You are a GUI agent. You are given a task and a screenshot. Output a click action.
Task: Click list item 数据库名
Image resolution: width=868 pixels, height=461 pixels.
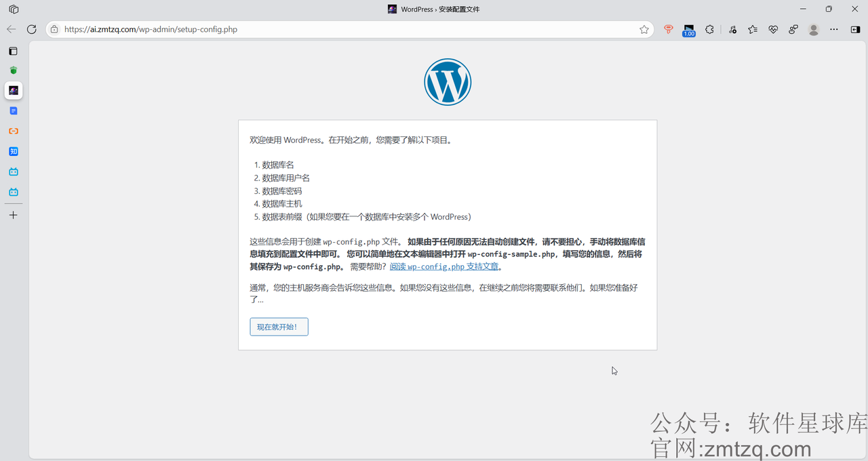point(278,165)
